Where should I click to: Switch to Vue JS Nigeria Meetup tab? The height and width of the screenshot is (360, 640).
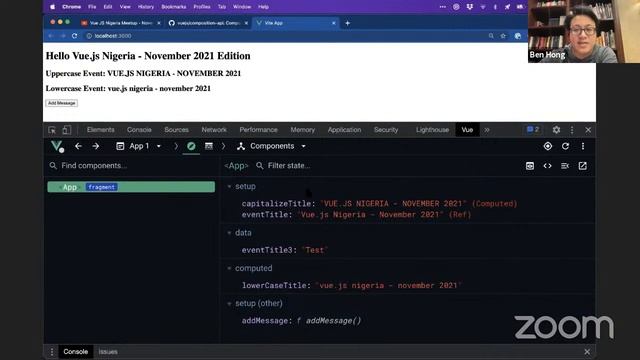[x=120, y=23]
